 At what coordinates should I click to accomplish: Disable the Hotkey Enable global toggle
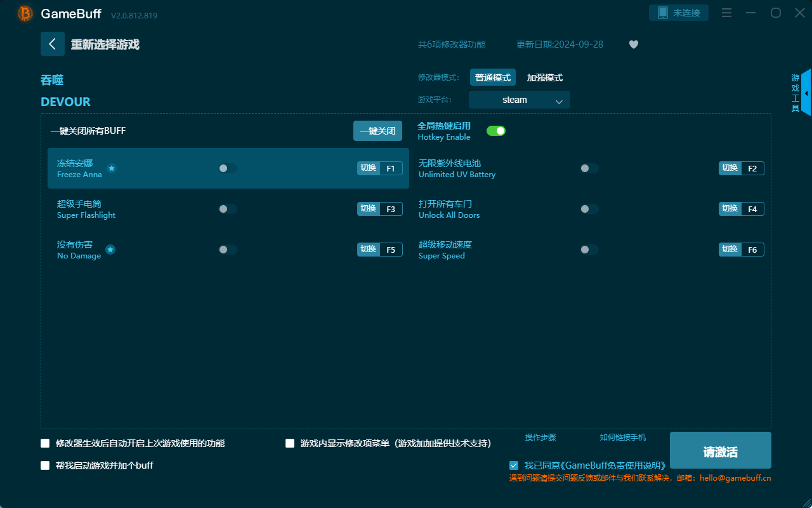coord(496,130)
